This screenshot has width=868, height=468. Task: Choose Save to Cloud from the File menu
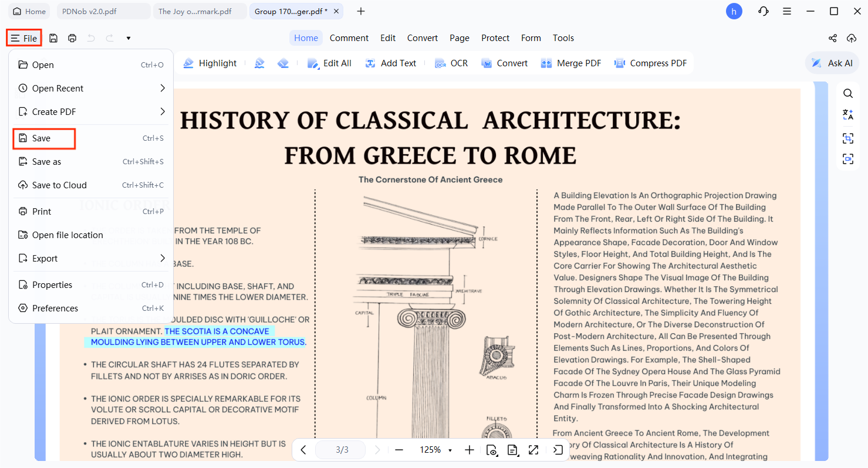pos(58,185)
